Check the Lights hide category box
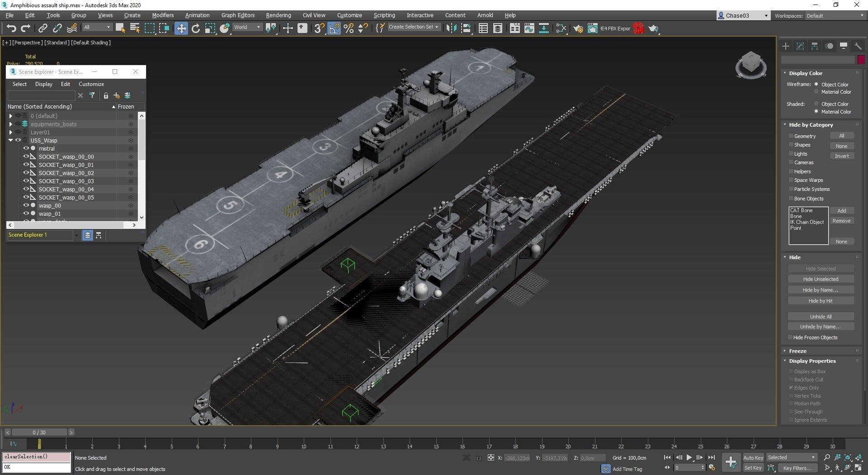Screen dimensions: 868x475 791,154
